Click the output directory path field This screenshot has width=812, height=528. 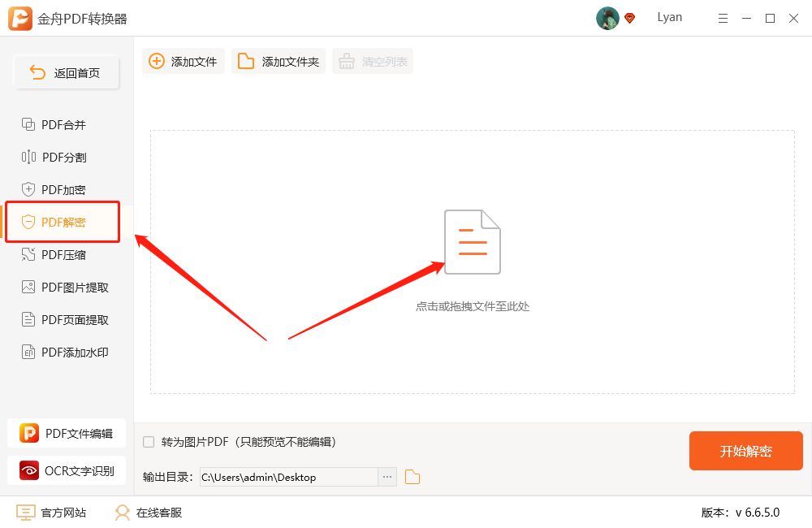(289, 477)
